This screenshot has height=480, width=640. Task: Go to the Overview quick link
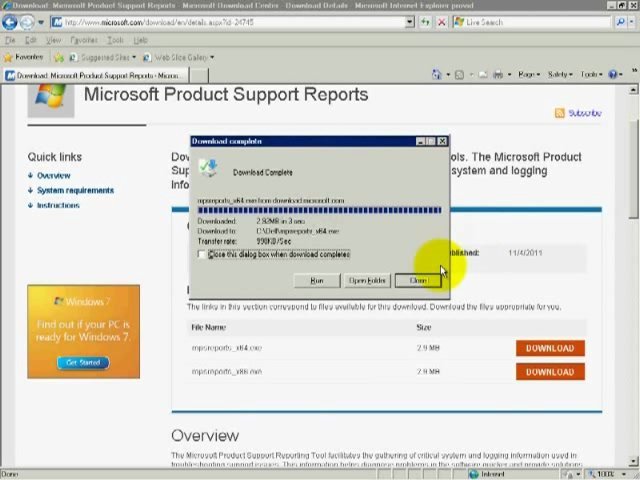click(53, 176)
